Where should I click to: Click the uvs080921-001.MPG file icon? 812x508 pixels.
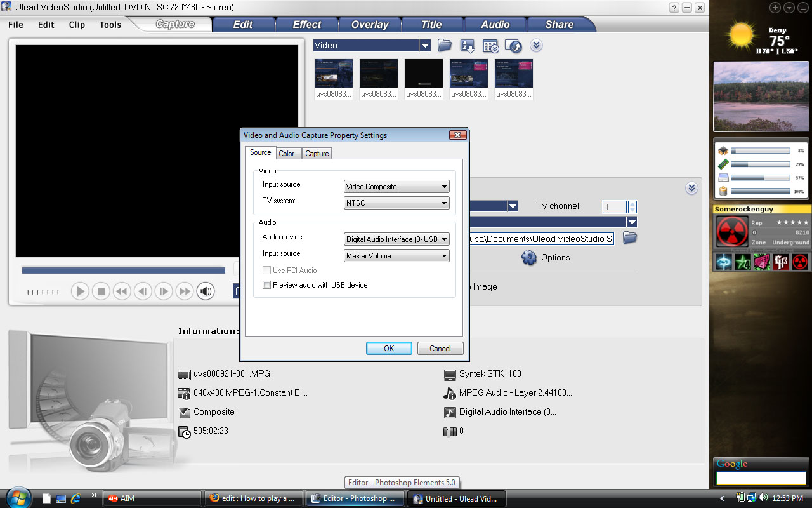(185, 375)
